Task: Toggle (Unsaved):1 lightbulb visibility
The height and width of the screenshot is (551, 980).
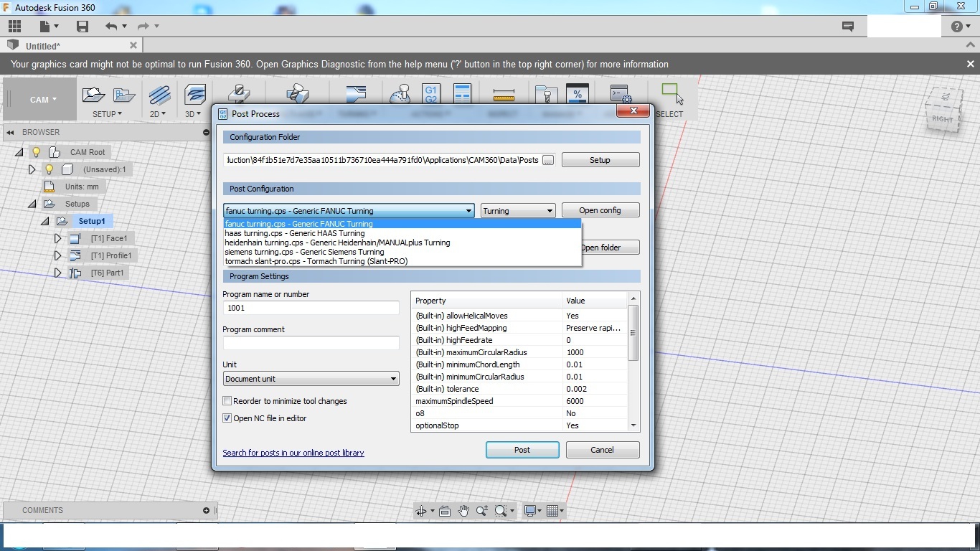Action: point(49,169)
